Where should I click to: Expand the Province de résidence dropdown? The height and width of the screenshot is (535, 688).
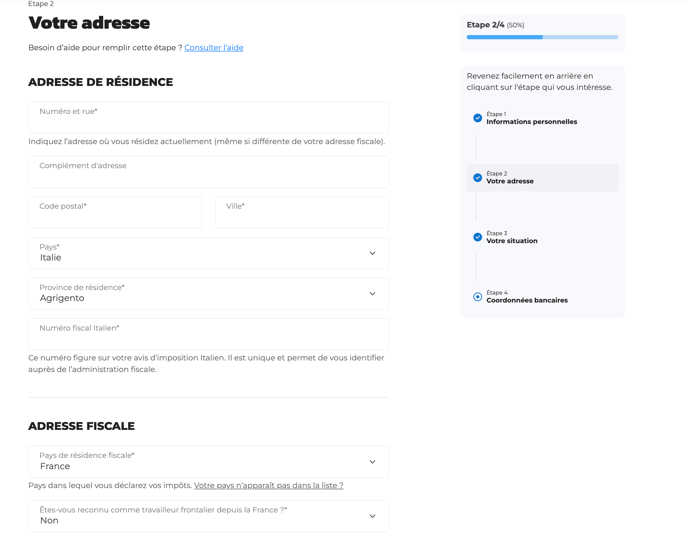pyautogui.click(x=208, y=294)
